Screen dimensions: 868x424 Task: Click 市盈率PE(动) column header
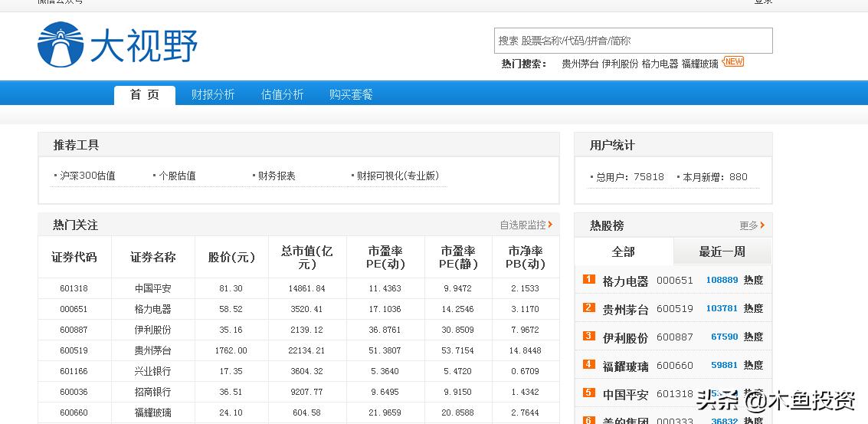[385, 258]
